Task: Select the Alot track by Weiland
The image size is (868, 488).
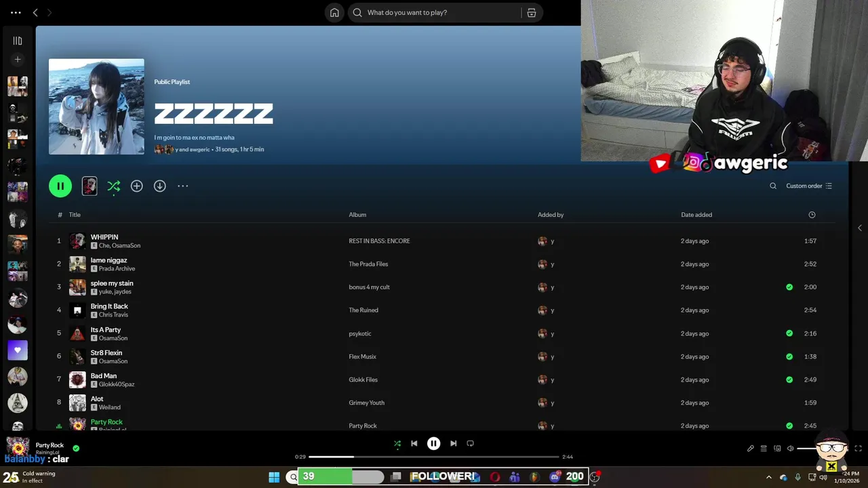Action: tap(97, 399)
